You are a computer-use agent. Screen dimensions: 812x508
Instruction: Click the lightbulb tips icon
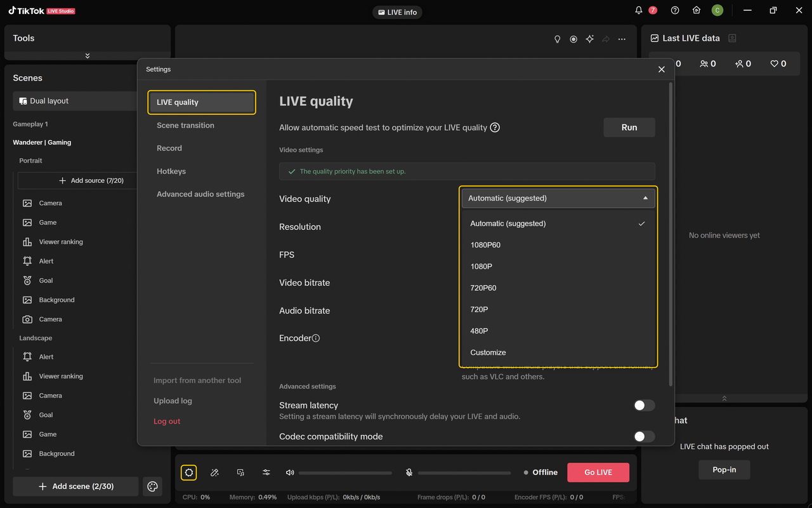[558, 39]
